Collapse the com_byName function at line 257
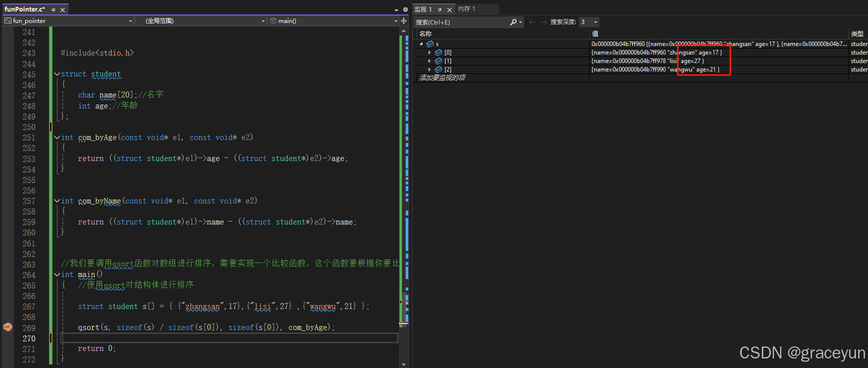 coord(57,201)
